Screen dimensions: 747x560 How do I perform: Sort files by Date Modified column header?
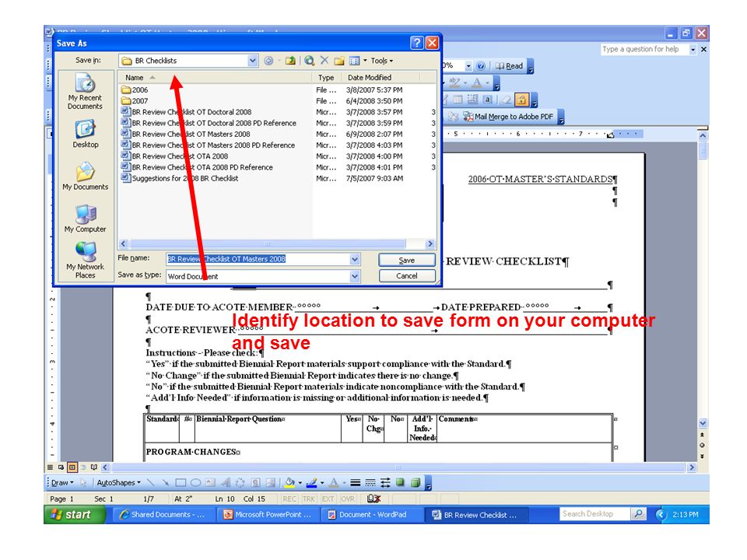coord(382,77)
